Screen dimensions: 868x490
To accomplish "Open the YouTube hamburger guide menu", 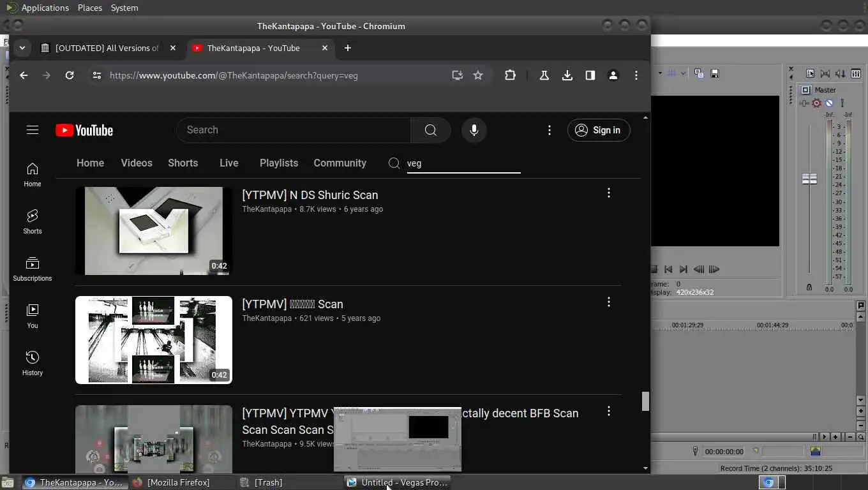I will [x=33, y=130].
